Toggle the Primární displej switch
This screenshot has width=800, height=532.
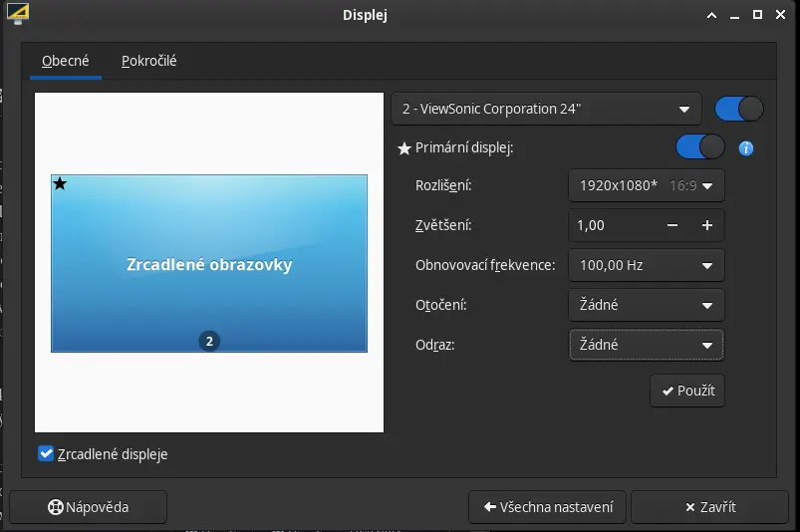pos(700,146)
